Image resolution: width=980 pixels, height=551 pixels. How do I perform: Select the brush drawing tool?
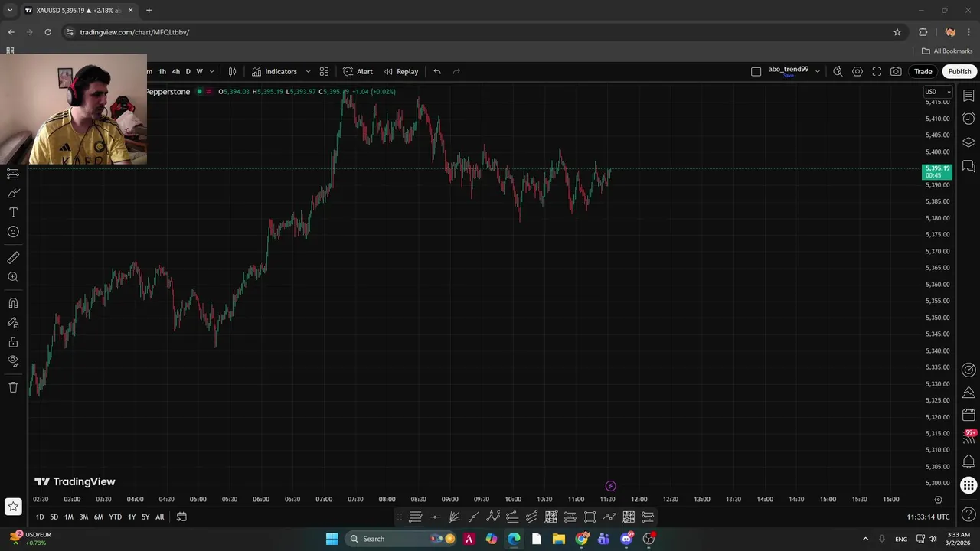(x=13, y=193)
